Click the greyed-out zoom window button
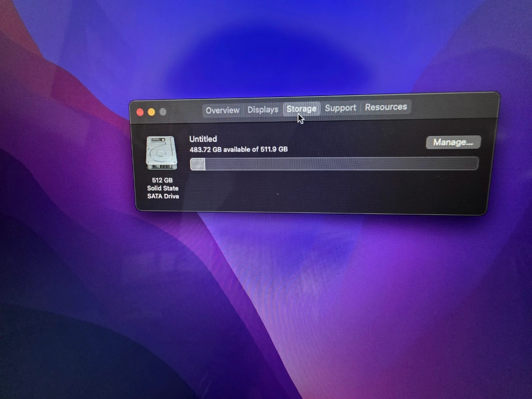The width and height of the screenshot is (532, 399). (163, 112)
